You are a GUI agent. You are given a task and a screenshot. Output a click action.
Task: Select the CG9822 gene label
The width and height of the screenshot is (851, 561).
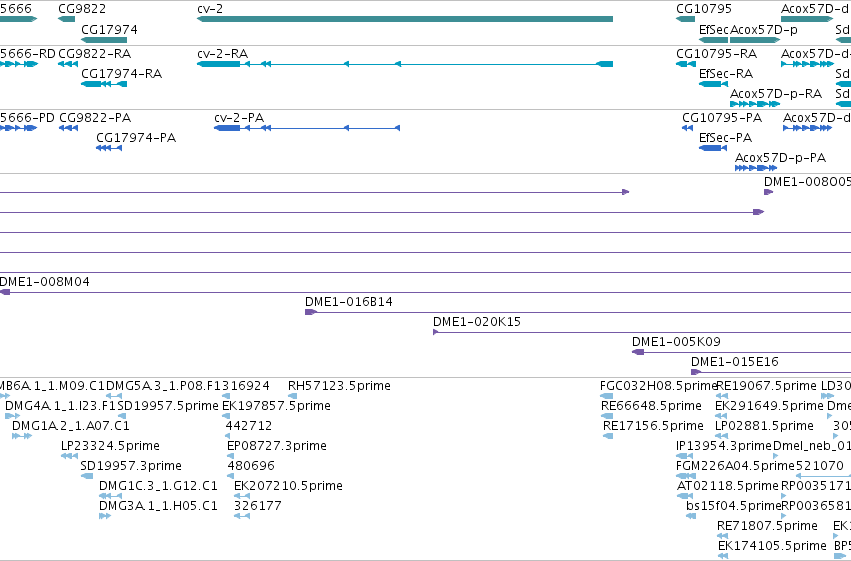click(x=82, y=9)
